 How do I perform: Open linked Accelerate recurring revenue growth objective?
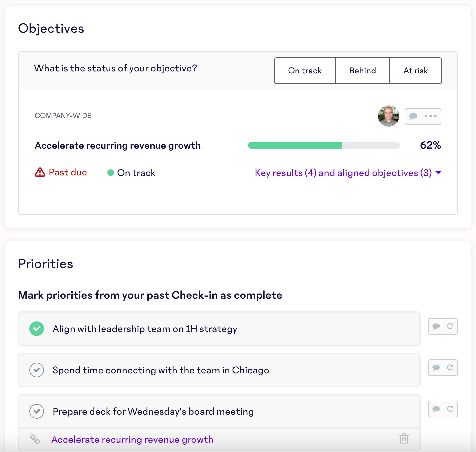[132, 440]
